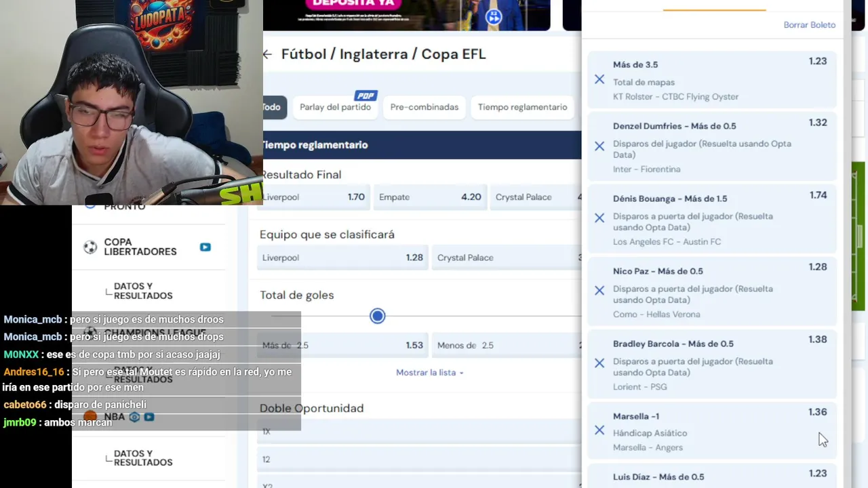The width and height of the screenshot is (868, 488).
Task: Select the Pre-combinadas tab
Action: pos(425,107)
